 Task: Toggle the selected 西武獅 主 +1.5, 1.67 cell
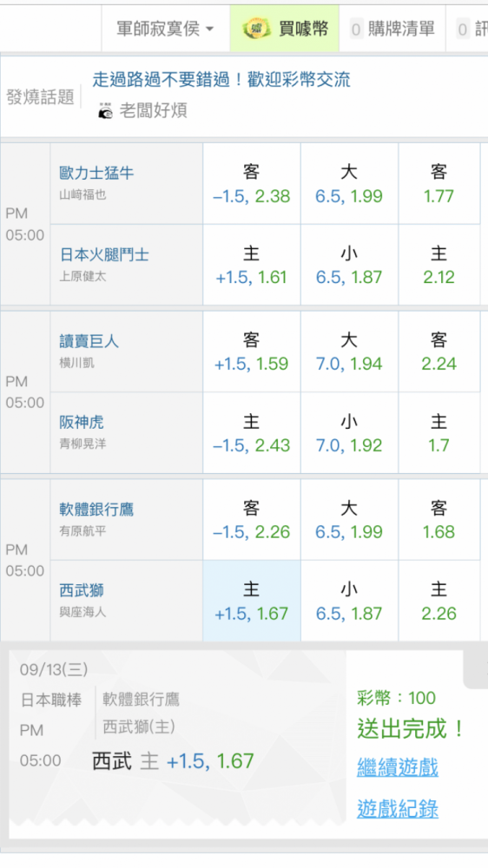click(x=252, y=602)
